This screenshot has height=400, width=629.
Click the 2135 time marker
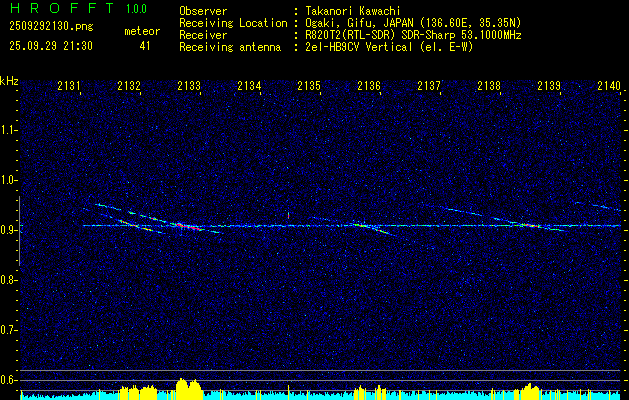coord(309,87)
